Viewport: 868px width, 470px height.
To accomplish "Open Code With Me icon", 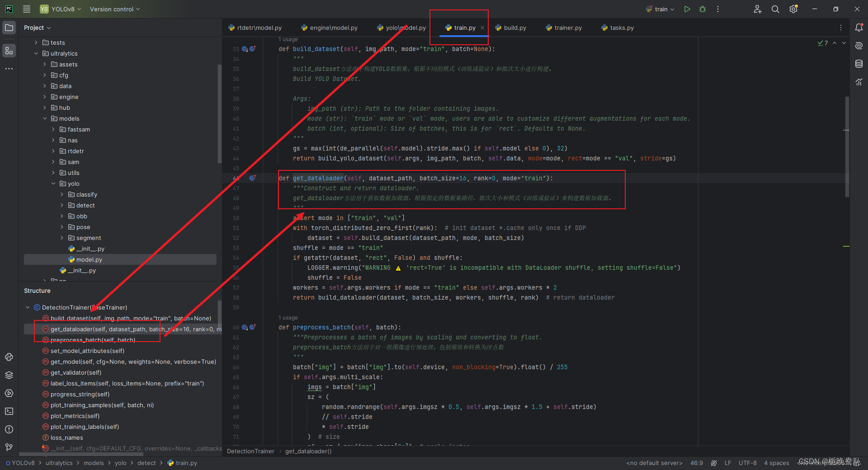I will [758, 9].
